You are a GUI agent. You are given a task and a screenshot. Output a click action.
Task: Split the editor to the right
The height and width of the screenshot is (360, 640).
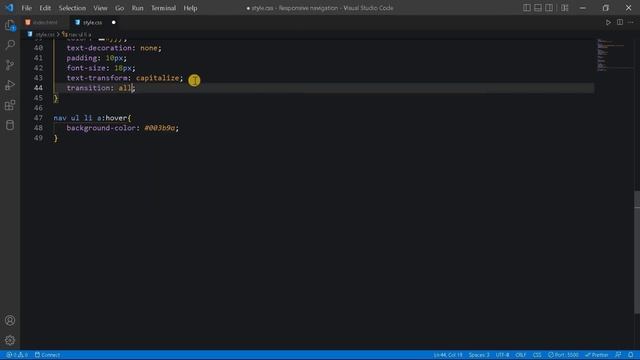[620, 22]
